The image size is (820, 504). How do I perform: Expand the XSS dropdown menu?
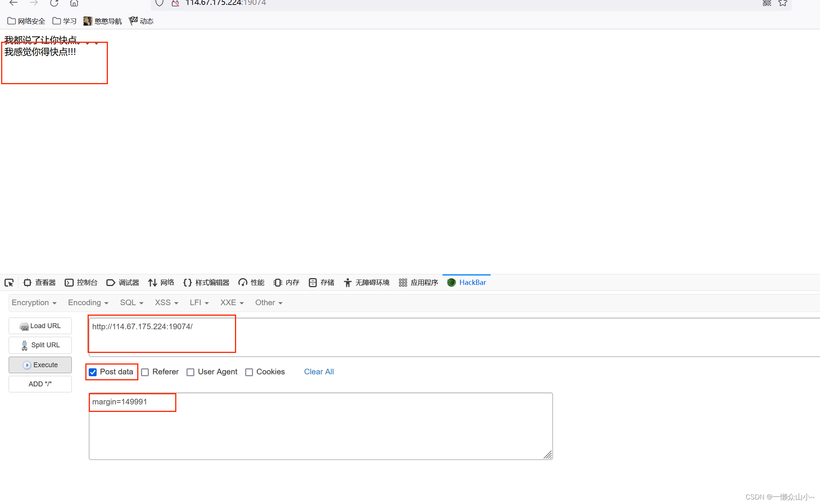166,303
